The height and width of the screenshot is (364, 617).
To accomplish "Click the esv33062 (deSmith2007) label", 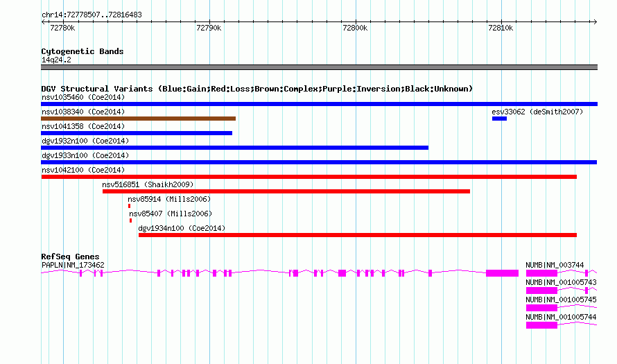I will pos(537,112).
